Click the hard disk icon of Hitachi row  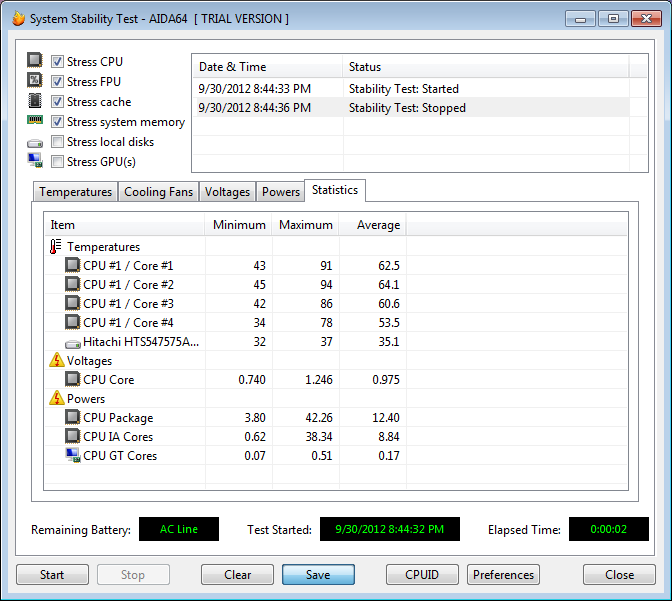tap(73, 344)
